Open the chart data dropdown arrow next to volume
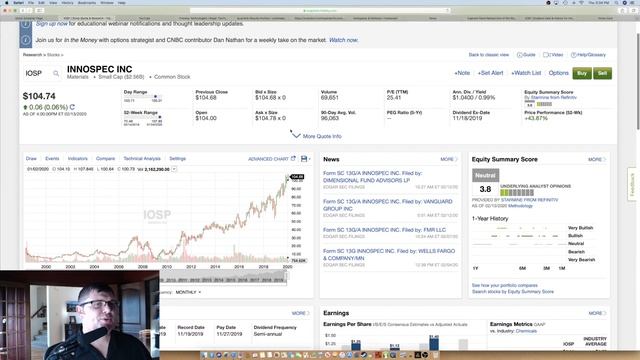640x360 pixels. click(x=174, y=169)
